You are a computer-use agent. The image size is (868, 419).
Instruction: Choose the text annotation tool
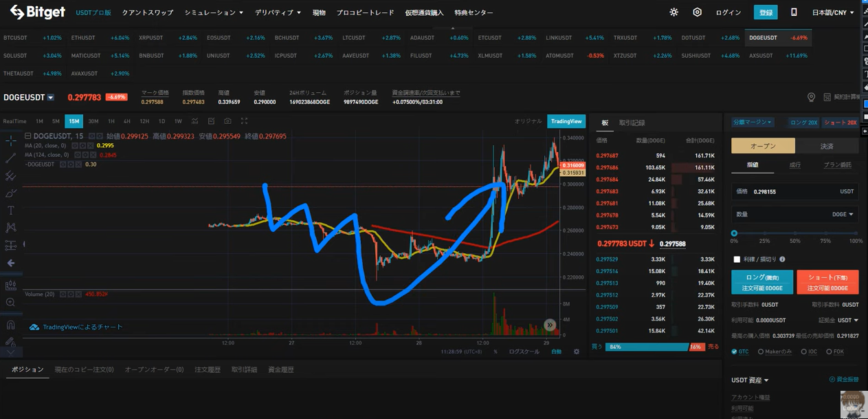(11, 211)
